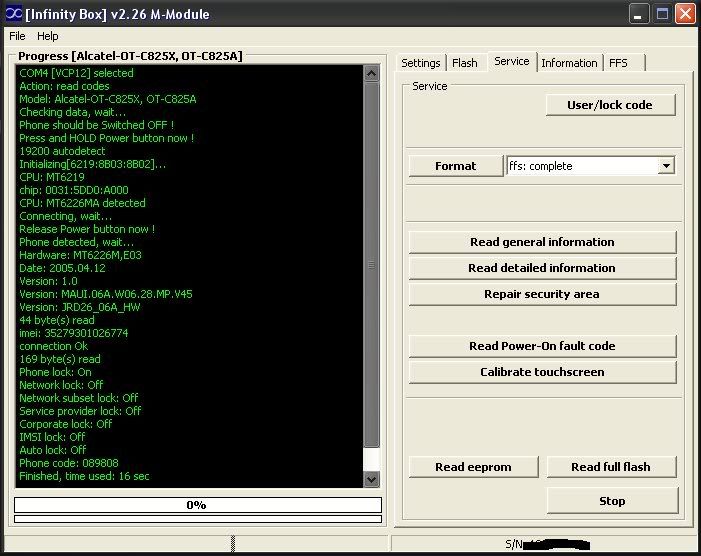
Task: Click log line 'COM4 [VCP12] selected'
Action: coord(76,73)
